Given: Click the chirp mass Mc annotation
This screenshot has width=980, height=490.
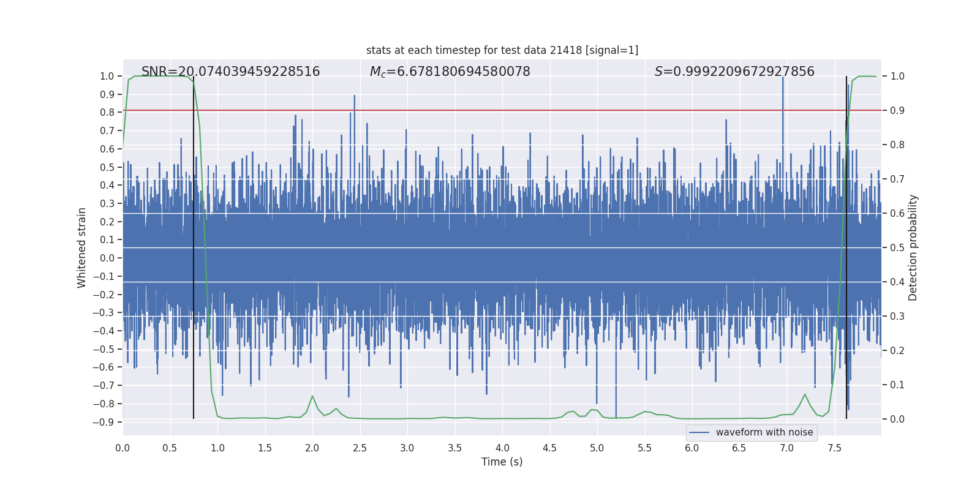Looking at the screenshot, I should pos(450,72).
